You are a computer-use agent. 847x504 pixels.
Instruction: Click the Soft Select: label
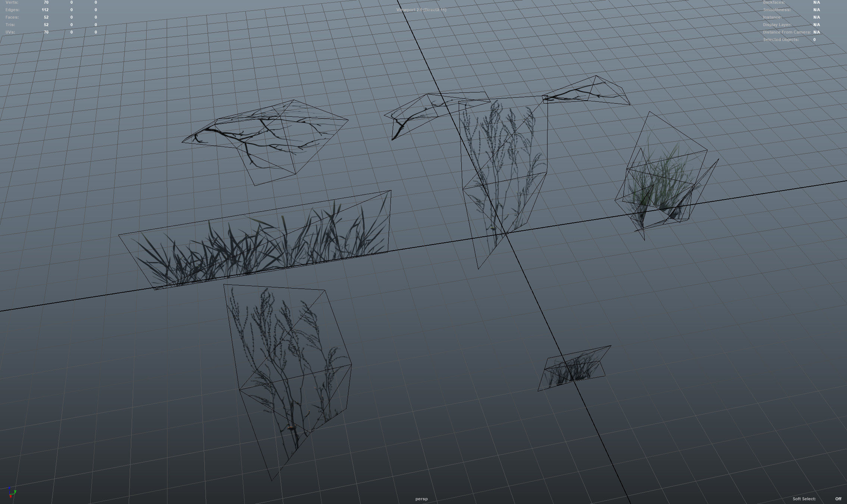tap(804, 499)
